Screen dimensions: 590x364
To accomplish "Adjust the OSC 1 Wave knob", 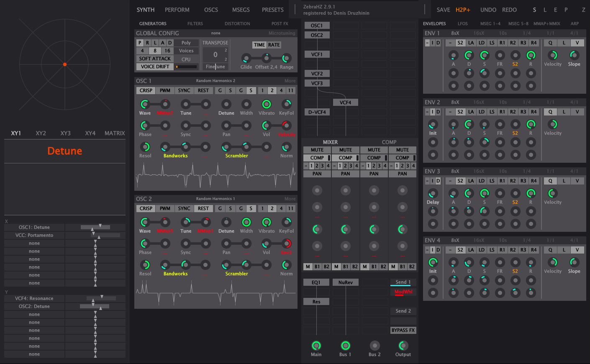I will click(145, 104).
